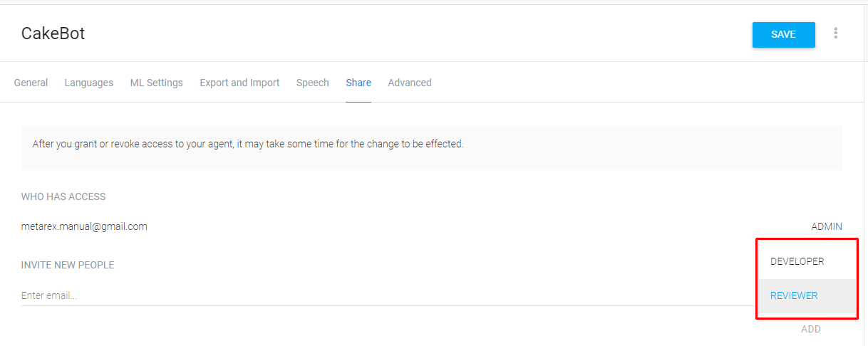Click the access change notice text

point(248,144)
